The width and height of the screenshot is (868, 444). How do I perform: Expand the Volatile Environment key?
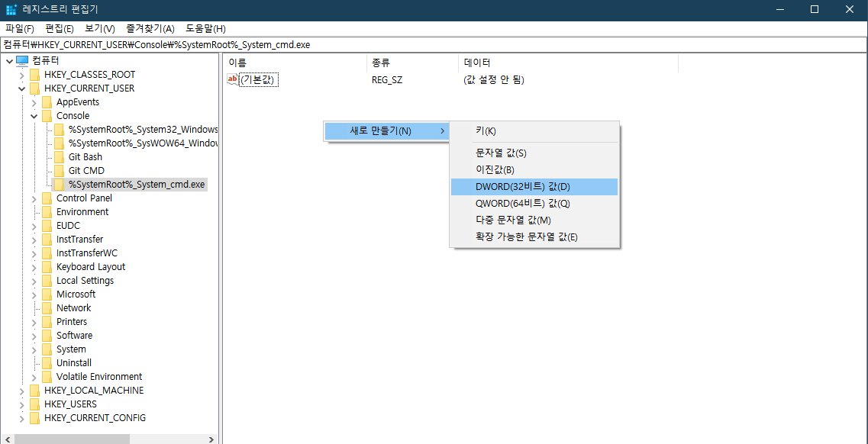click(34, 377)
